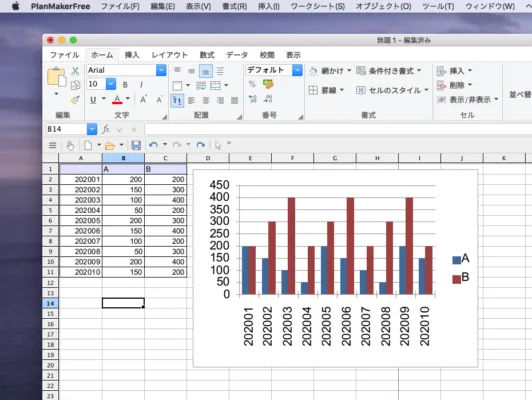This screenshot has height=400, width=532.
Task: Create a new document with the blank page icon
Action: click(x=88, y=145)
